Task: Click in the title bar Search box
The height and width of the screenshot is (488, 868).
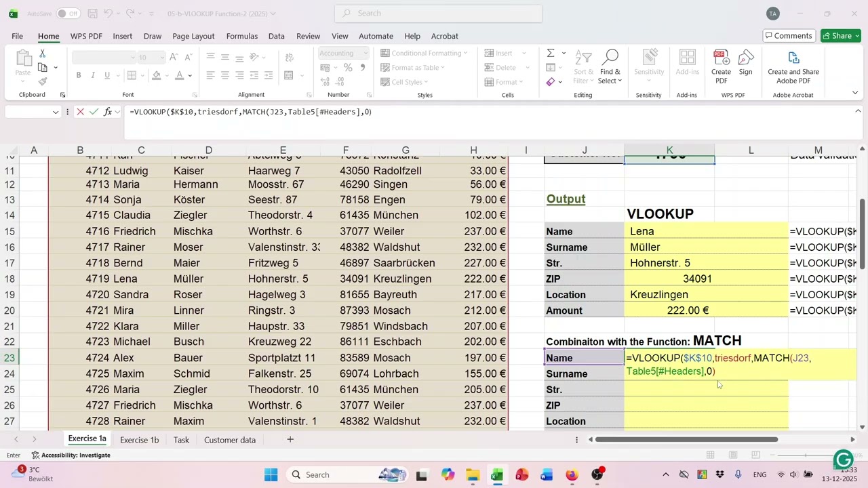Action: (438, 14)
